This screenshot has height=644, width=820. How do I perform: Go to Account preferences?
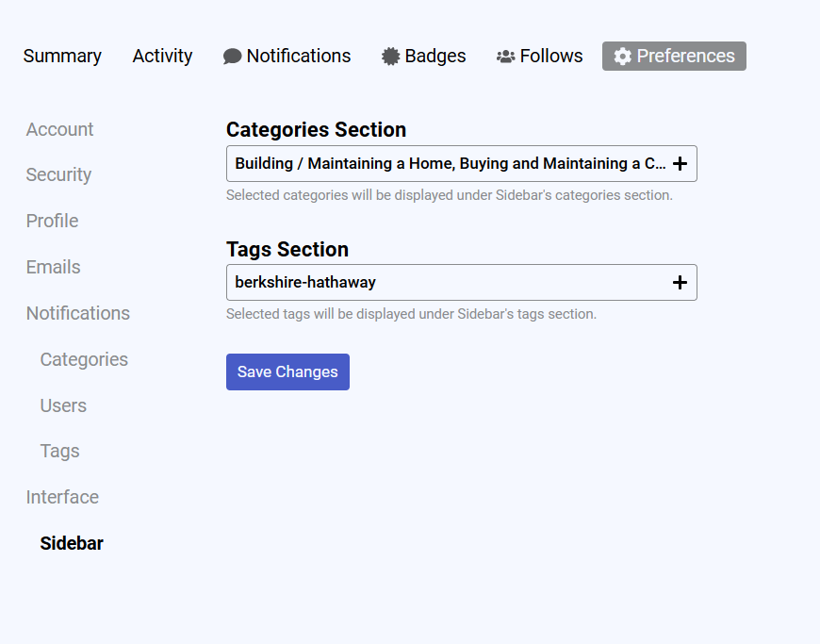click(59, 129)
